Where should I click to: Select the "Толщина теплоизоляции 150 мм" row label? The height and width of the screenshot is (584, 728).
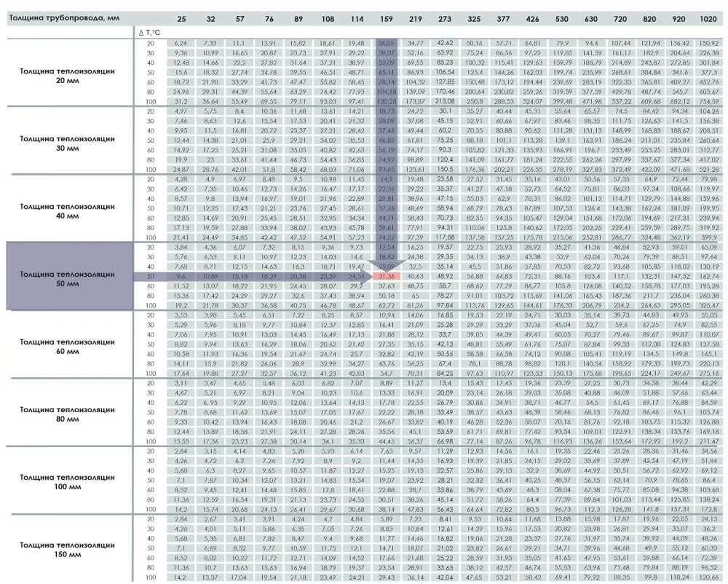coord(67,550)
